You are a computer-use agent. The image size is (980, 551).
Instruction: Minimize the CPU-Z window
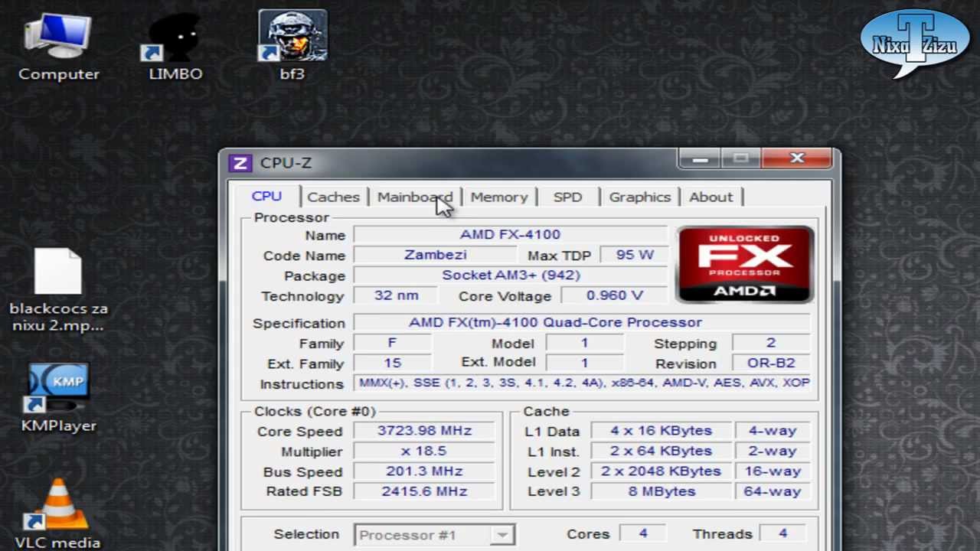point(700,159)
